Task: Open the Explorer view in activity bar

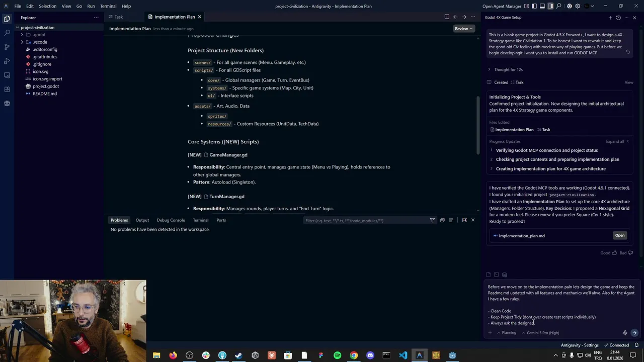Action: click(7, 19)
